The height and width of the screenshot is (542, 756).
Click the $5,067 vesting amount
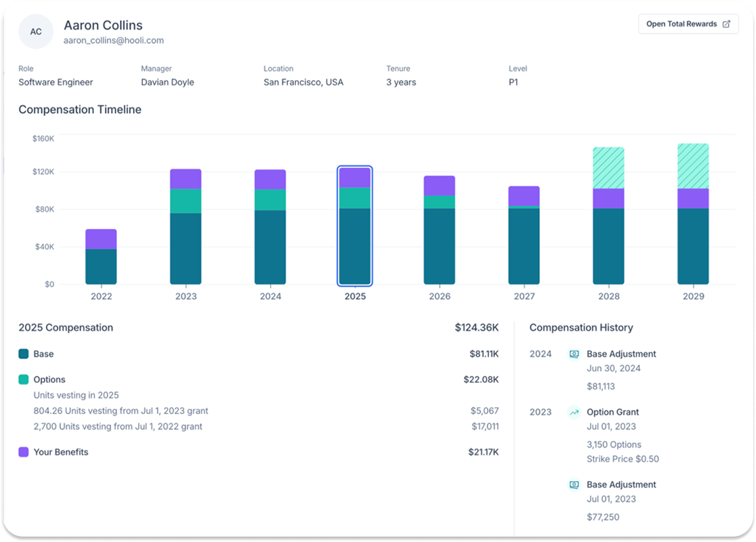[484, 411]
